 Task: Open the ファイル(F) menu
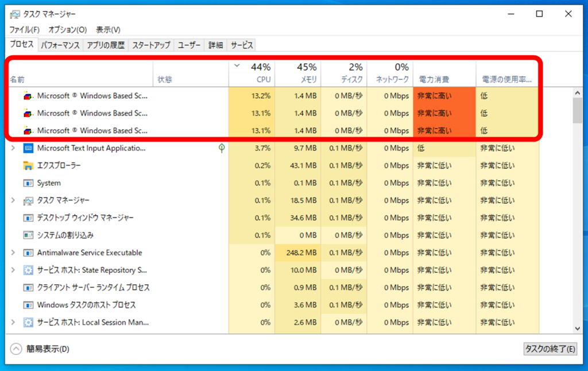pos(24,30)
